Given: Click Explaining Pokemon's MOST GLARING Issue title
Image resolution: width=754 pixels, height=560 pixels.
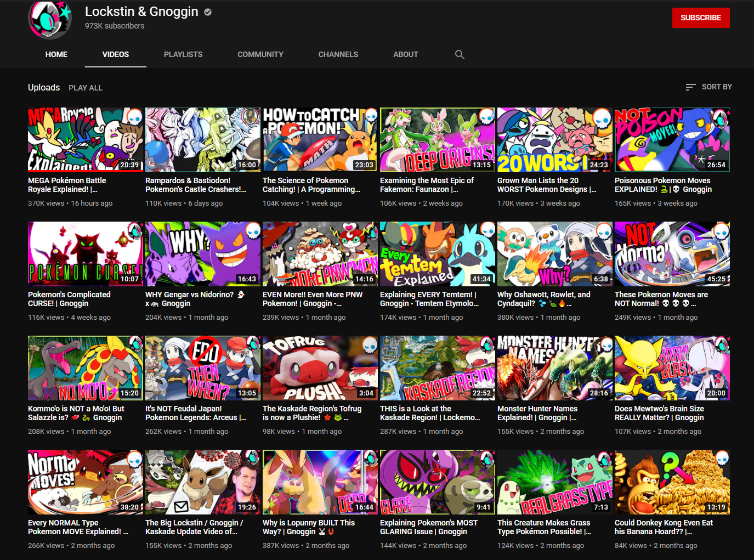Looking at the screenshot, I should pyautogui.click(x=429, y=527).
